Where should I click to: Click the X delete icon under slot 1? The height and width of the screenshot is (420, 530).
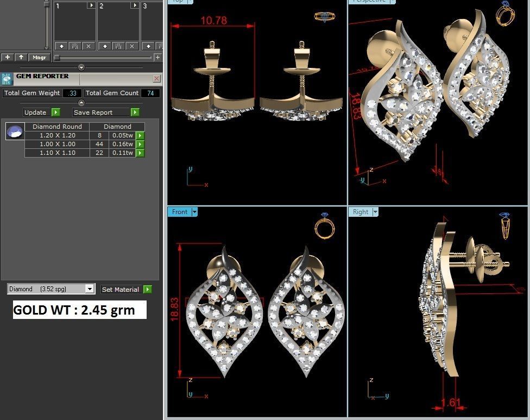89,46
